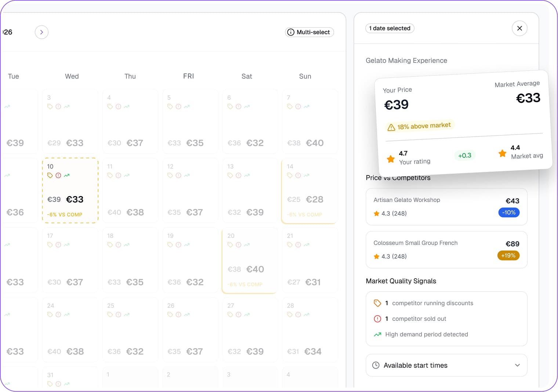Click competitor running discounts tag icon
558x392 pixels.
tap(377, 303)
